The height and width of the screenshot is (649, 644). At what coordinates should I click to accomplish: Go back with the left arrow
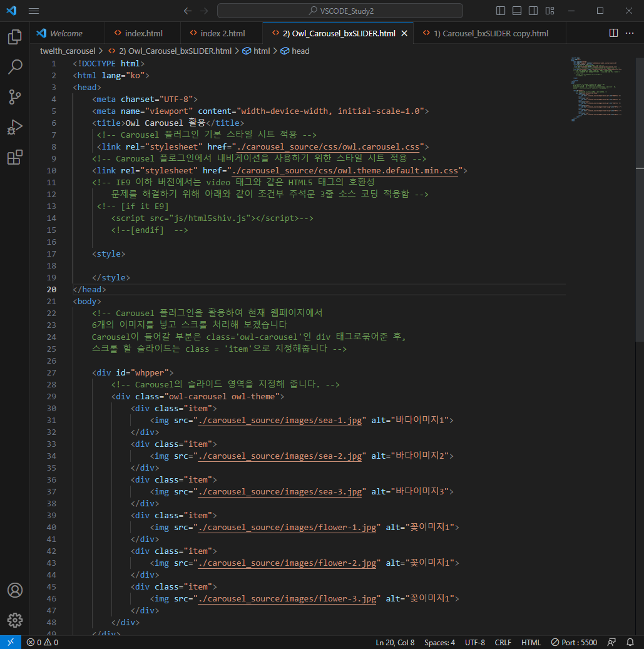pos(188,11)
